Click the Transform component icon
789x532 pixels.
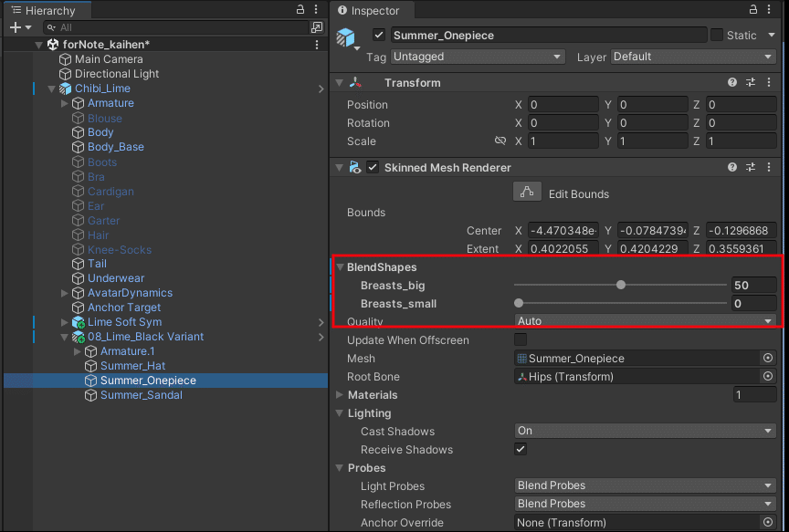(355, 83)
